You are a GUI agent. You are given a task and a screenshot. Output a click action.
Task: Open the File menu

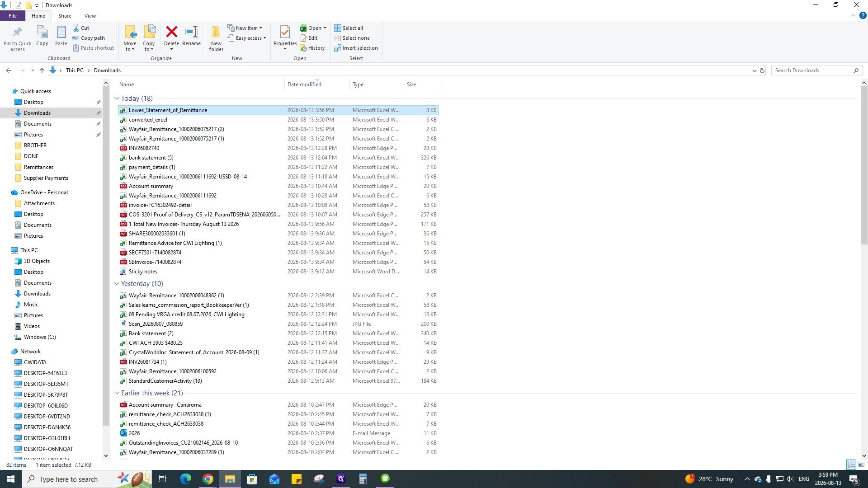pos(13,16)
